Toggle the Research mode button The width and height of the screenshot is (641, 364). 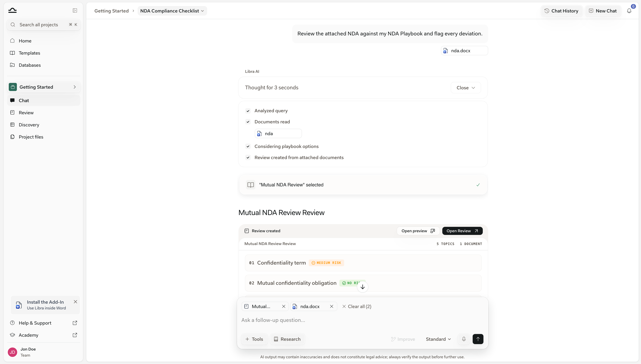pyautogui.click(x=287, y=339)
